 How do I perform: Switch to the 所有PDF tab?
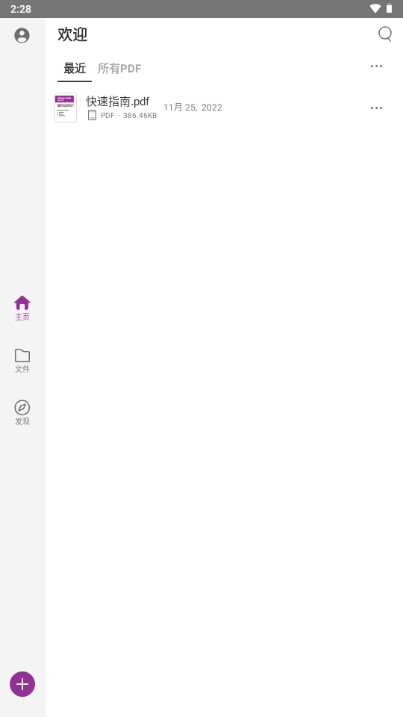click(x=119, y=69)
